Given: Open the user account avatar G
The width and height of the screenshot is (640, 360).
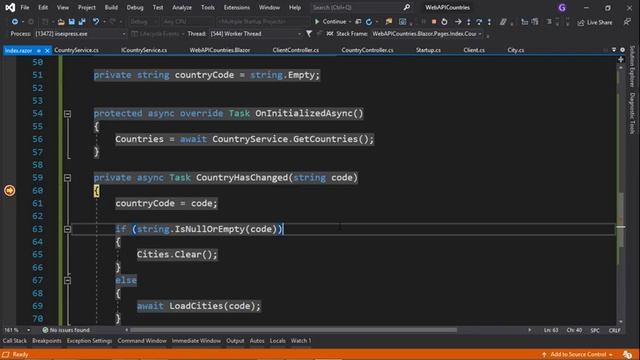Looking at the screenshot, I should point(562,7).
